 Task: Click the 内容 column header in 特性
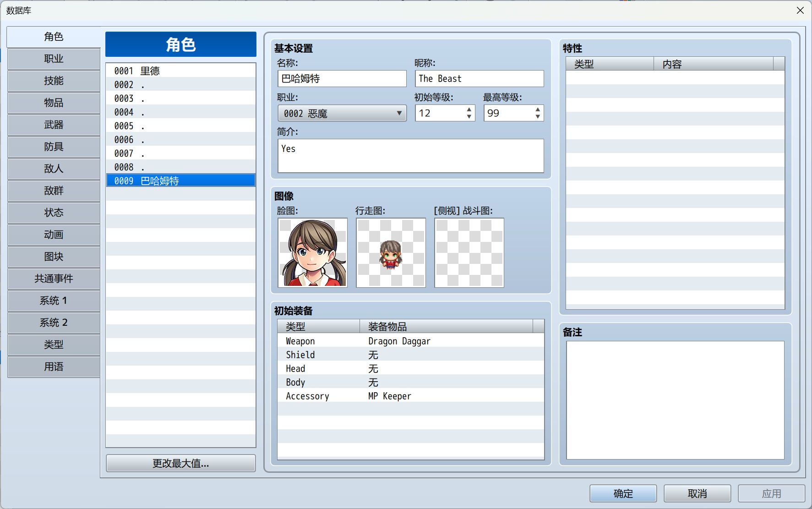[x=713, y=64]
